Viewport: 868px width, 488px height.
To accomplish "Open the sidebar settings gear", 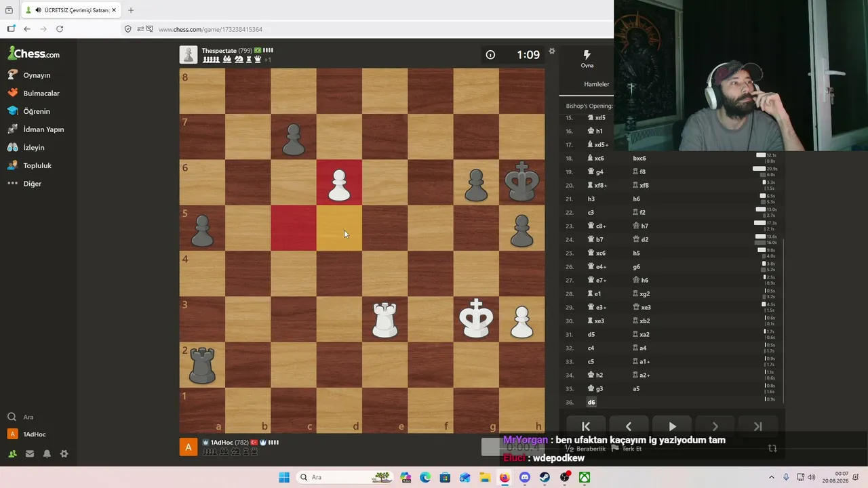I will point(64,453).
